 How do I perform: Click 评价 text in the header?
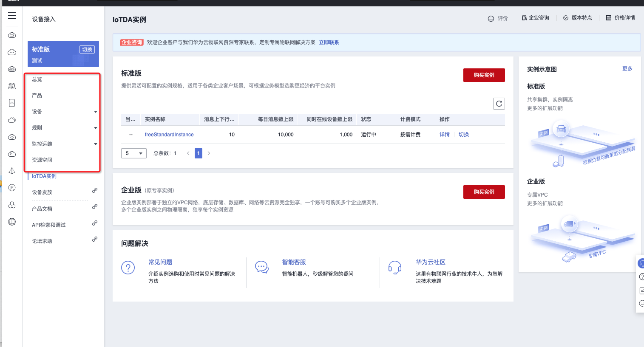[503, 19]
